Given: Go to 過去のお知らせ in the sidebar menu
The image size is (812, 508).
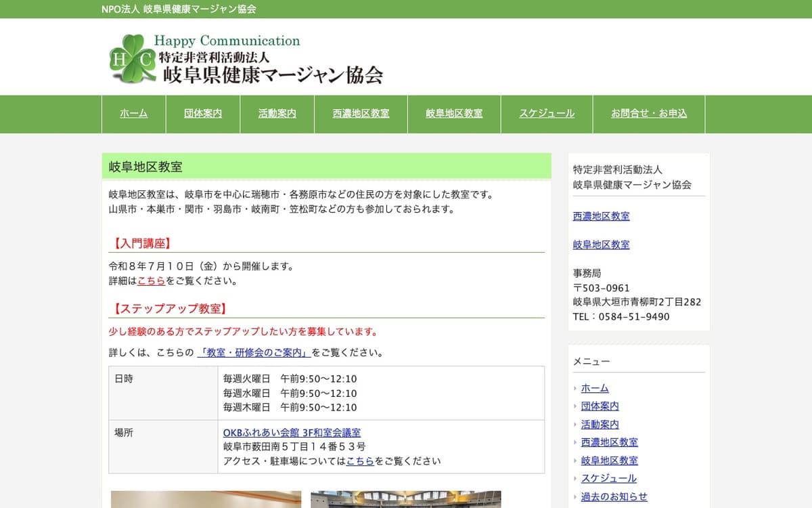Looking at the screenshot, I should (x=614, y=496).
